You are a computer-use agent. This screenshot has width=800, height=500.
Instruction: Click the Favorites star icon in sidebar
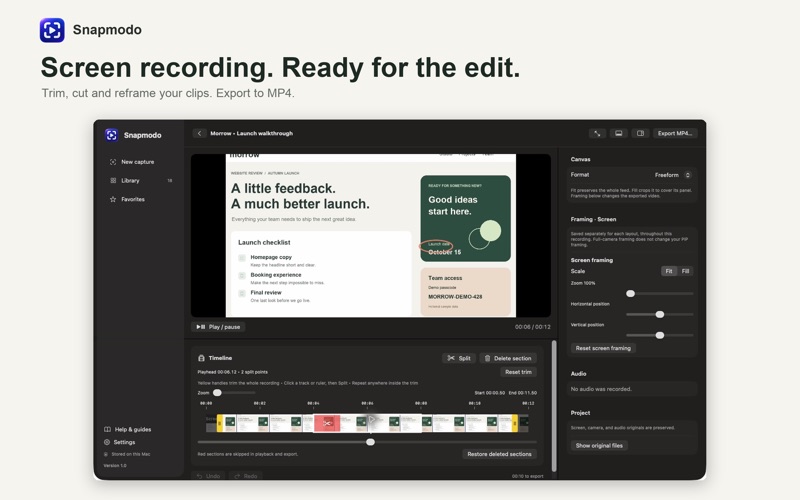[113, 199]
